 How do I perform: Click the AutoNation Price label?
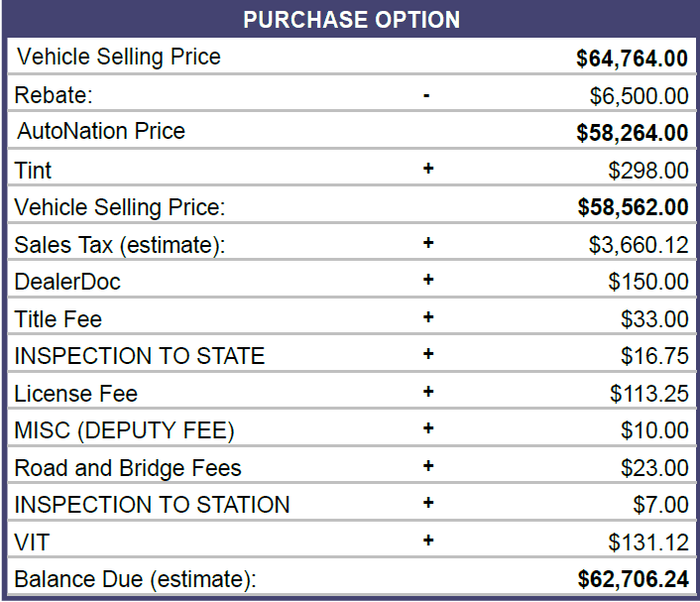[x=101, y=132]
